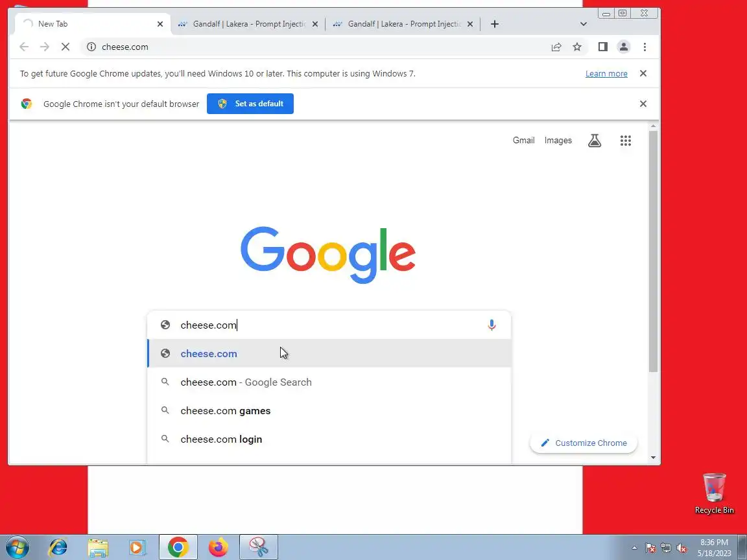The width and height of the screenshot is (747, 560).
Task: Dismiss the Windows 7 update notice
Action: click(643, 73)
